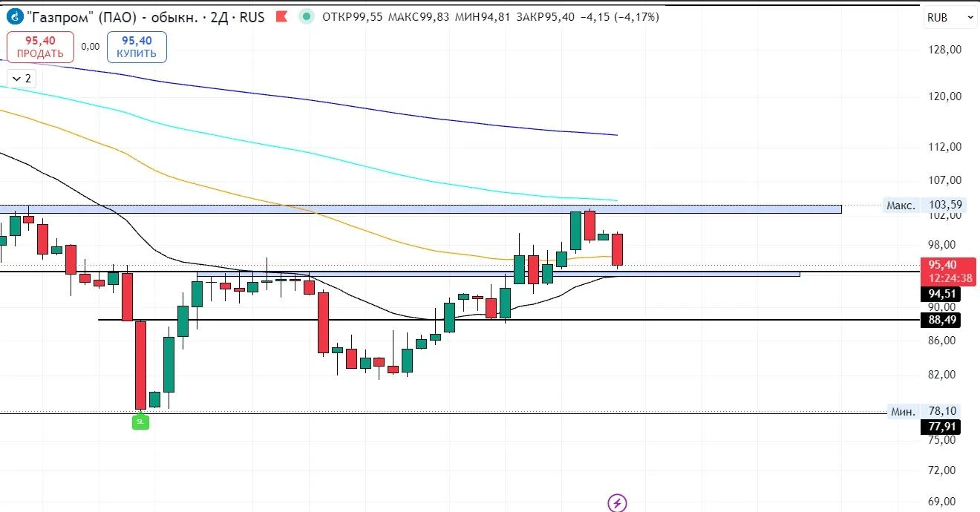Screen dimensions: 980x512
Task: Click the red 95,40 current price label with countdown
Action: [947, 272]
